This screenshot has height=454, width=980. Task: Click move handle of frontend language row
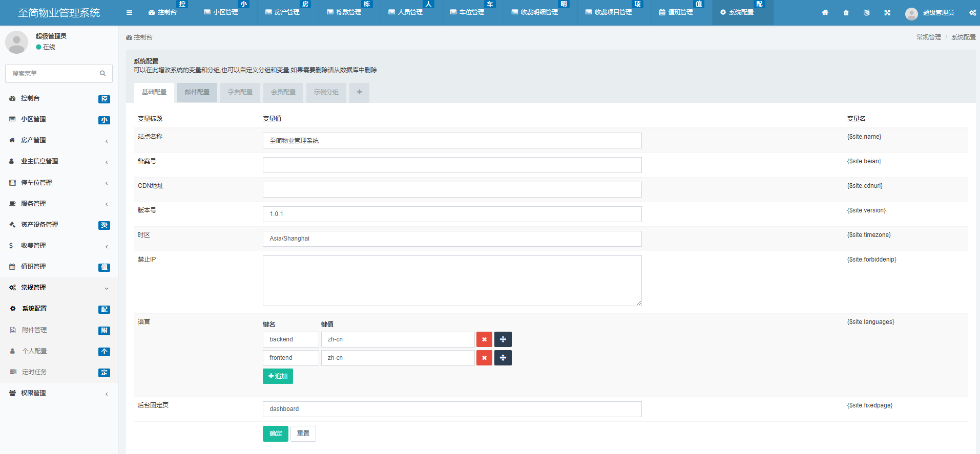[x=503, y=358]
